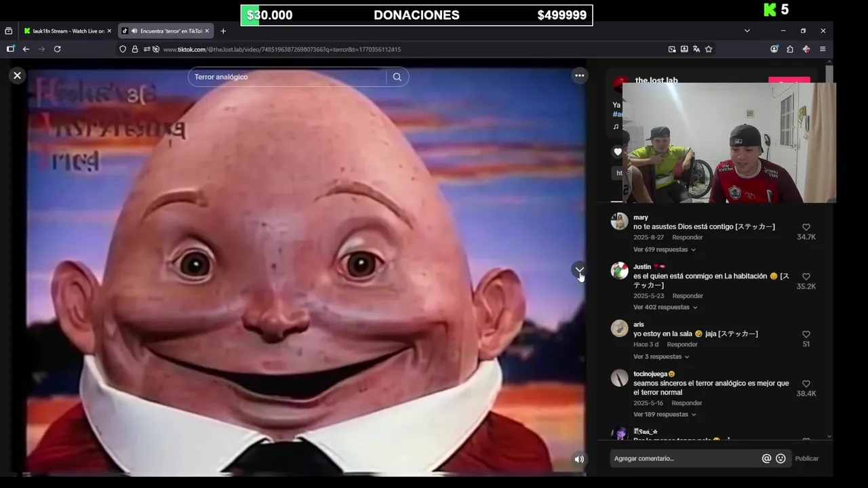Open a new browser tab with plus
The image size is (868, 488).
(223, 30)
